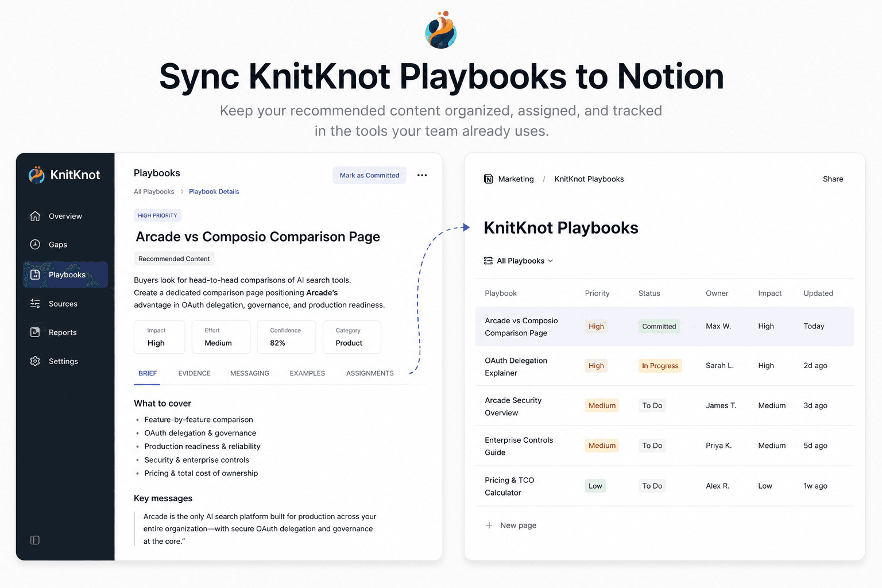Click the Updated column header
Viewport: 882px width, 588px height.
click(818, 293)
